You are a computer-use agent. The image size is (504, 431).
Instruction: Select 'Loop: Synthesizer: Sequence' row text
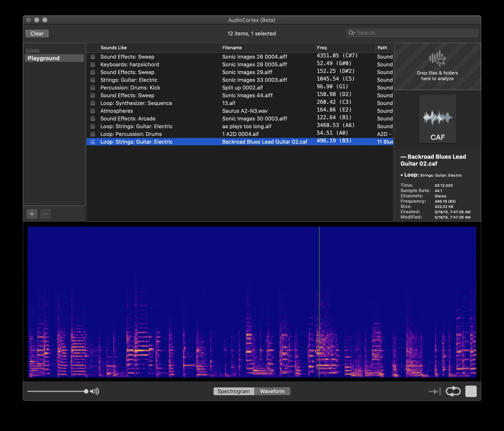(136, 103)
